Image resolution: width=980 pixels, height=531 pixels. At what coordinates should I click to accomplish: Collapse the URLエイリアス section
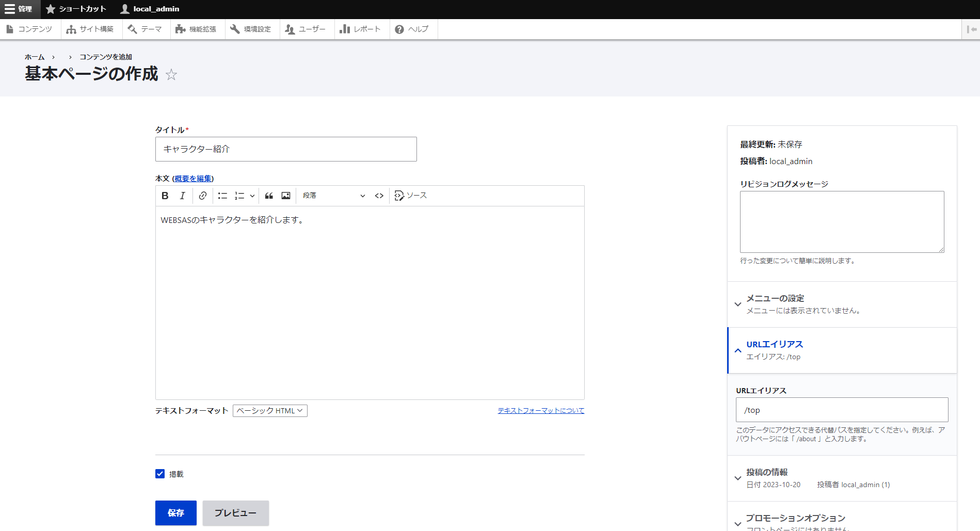point(842,350)
